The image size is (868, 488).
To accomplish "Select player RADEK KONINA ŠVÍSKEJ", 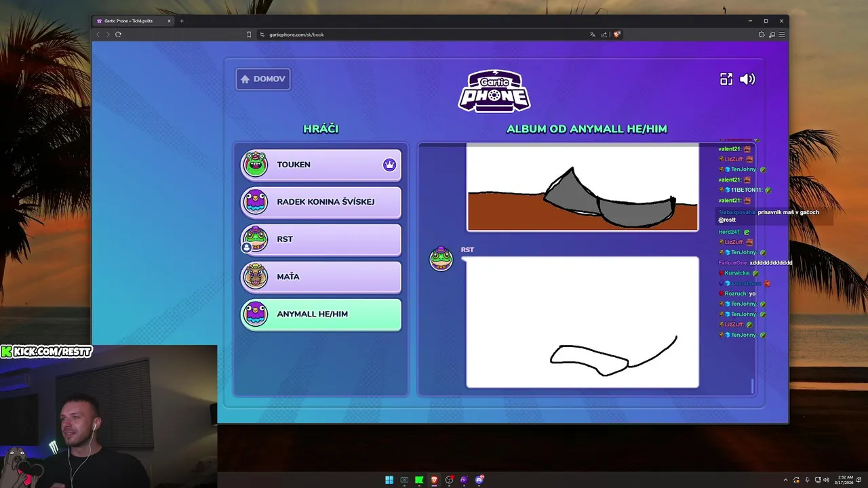I will 321,202.
